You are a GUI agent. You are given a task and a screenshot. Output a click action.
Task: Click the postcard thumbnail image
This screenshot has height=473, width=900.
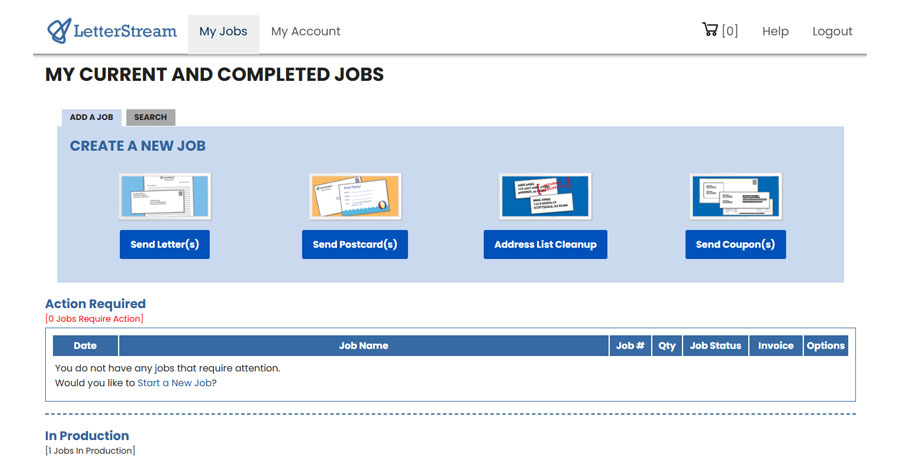pyautogui.click(x=355, y=196)
